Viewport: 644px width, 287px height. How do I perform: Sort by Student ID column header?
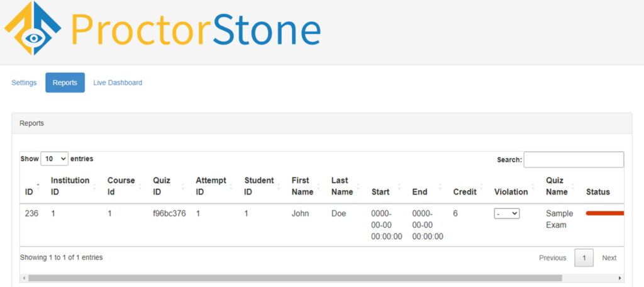[258, 186]
